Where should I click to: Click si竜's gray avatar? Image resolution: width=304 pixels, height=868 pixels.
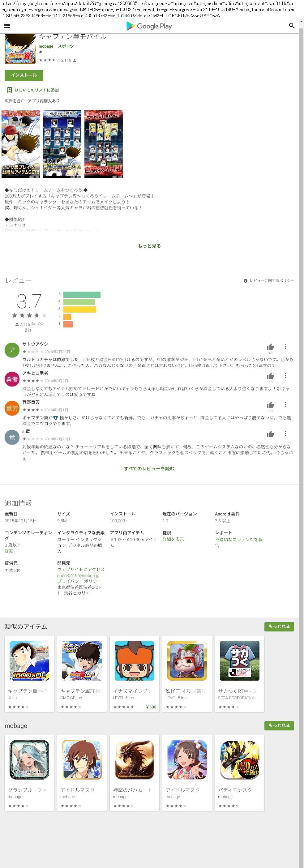click(12, 437)
